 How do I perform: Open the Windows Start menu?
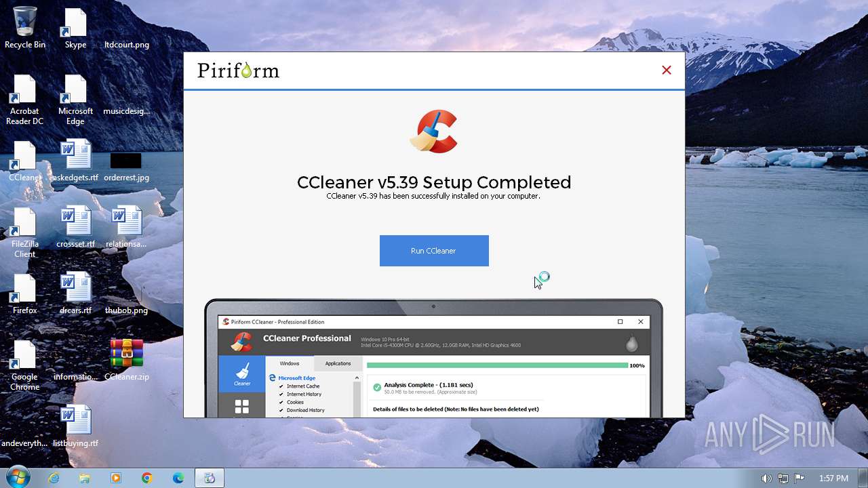[x=18, y=478]
